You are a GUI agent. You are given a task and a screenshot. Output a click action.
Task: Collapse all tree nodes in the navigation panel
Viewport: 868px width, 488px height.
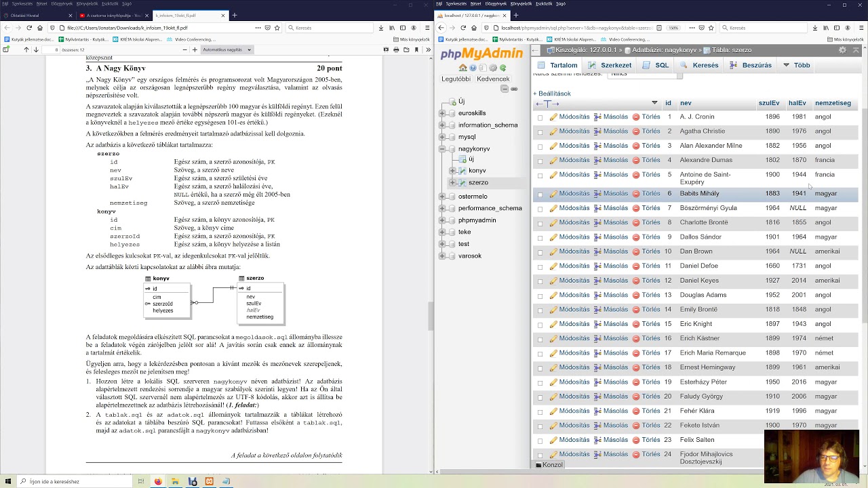coord(505,89)
